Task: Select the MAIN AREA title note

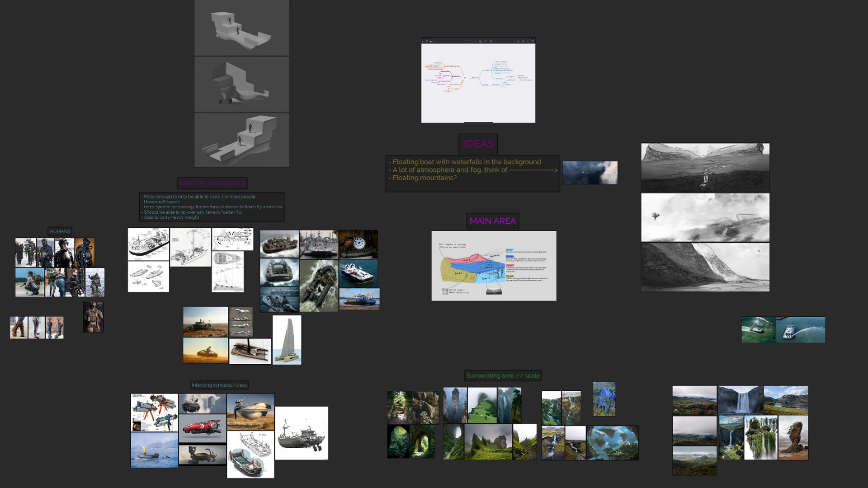Action: [492, 221]
